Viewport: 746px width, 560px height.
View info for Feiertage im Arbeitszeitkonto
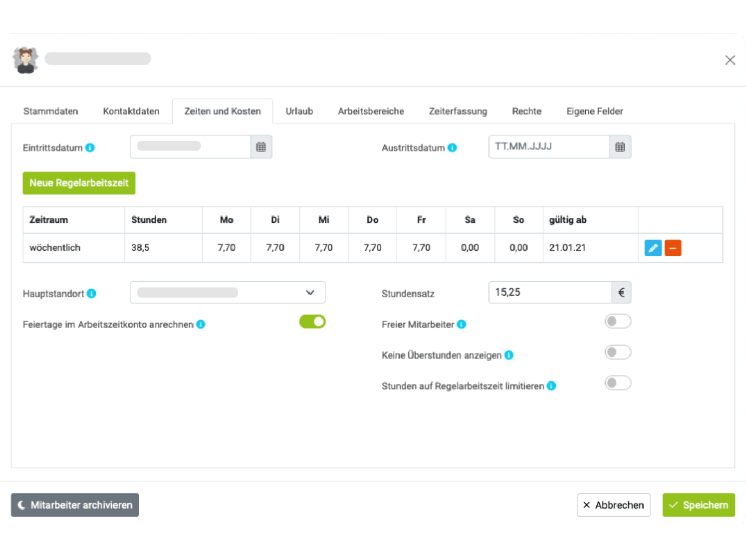tap(201, 324)
